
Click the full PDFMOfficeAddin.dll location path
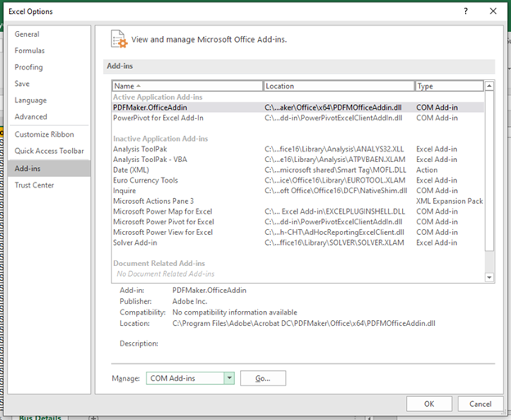(304, 323)
